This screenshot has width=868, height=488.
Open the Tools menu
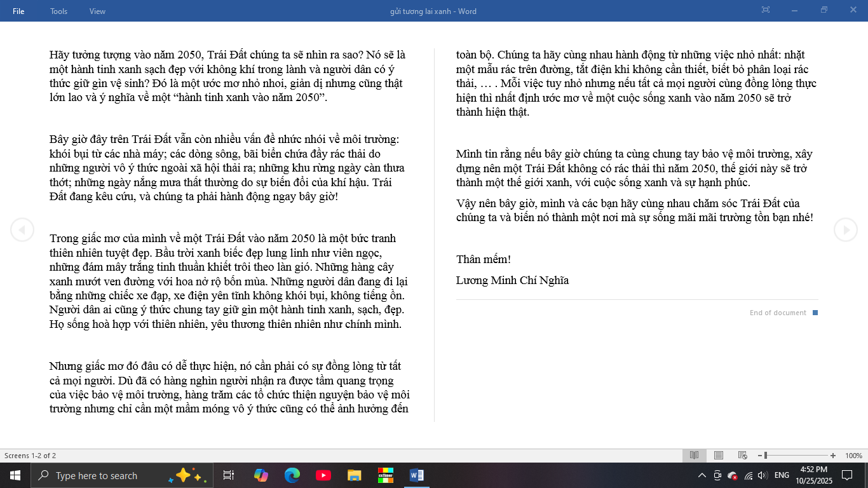59,11
